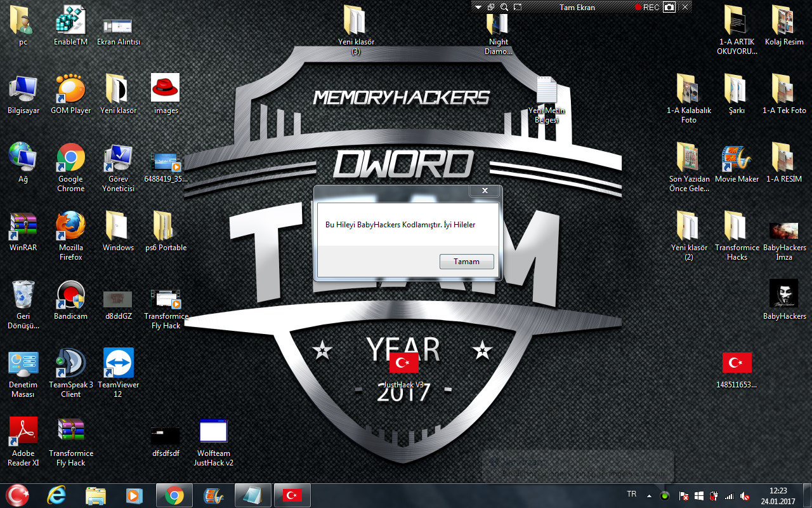Open the pc user folder icon

(23, 25)
